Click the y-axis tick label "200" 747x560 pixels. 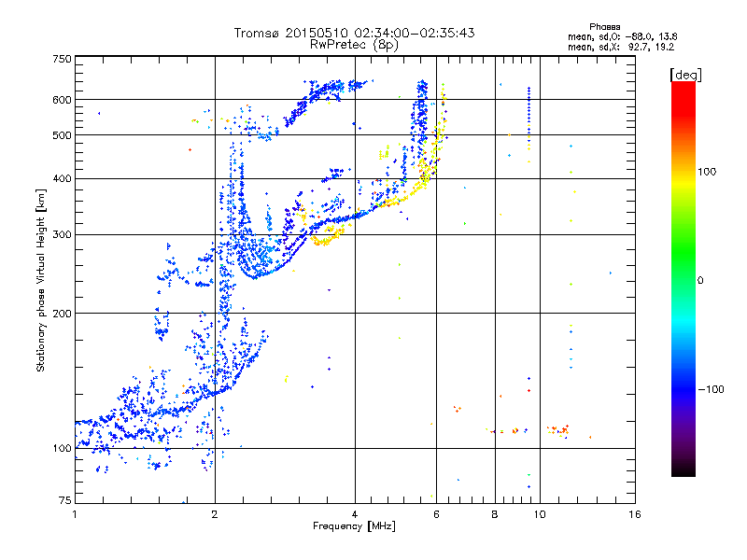coord(62,313)
